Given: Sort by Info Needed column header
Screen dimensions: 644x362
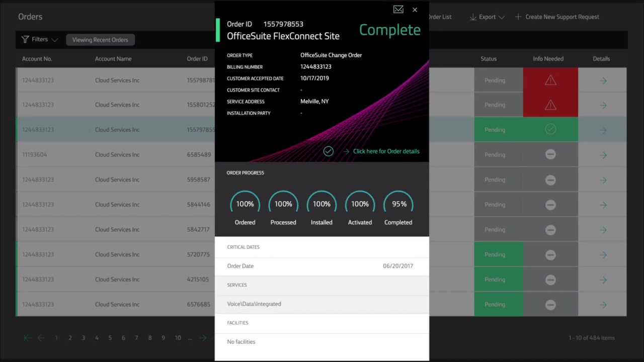Looking at the screenshot, I should click(x=548, y=59).
